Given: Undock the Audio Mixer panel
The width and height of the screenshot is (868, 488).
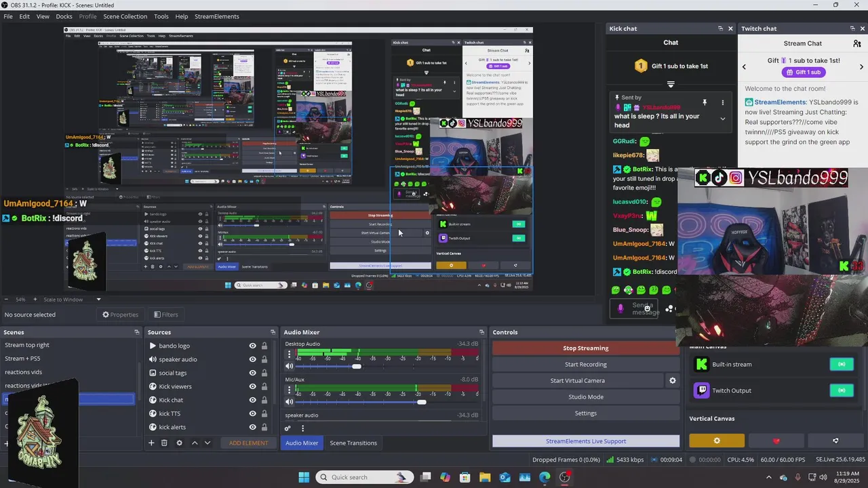Looking at the screenshot, I should pos(481,332).
